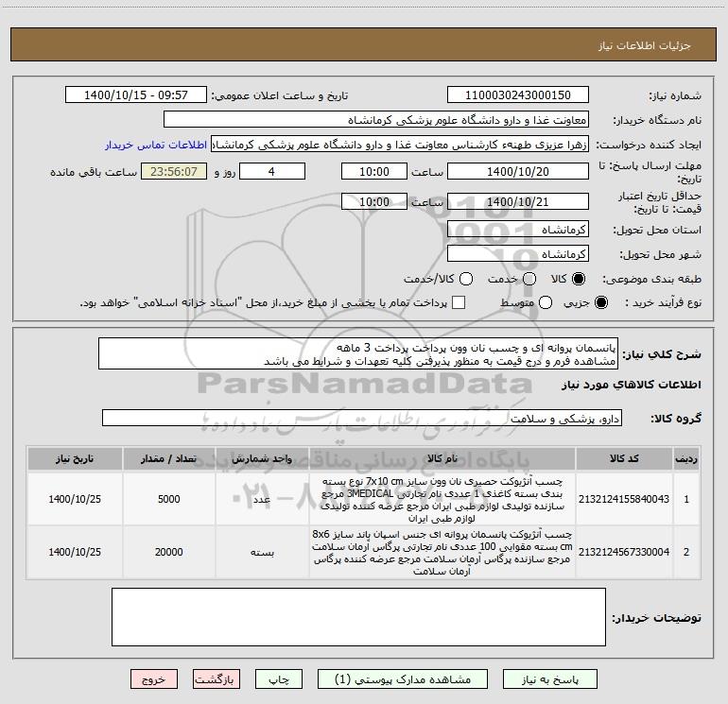Image resolution: width=728 pixels, height=704 pixels.
Task: Click the شرح کلی نیاز description box
Action: (358, 353)
